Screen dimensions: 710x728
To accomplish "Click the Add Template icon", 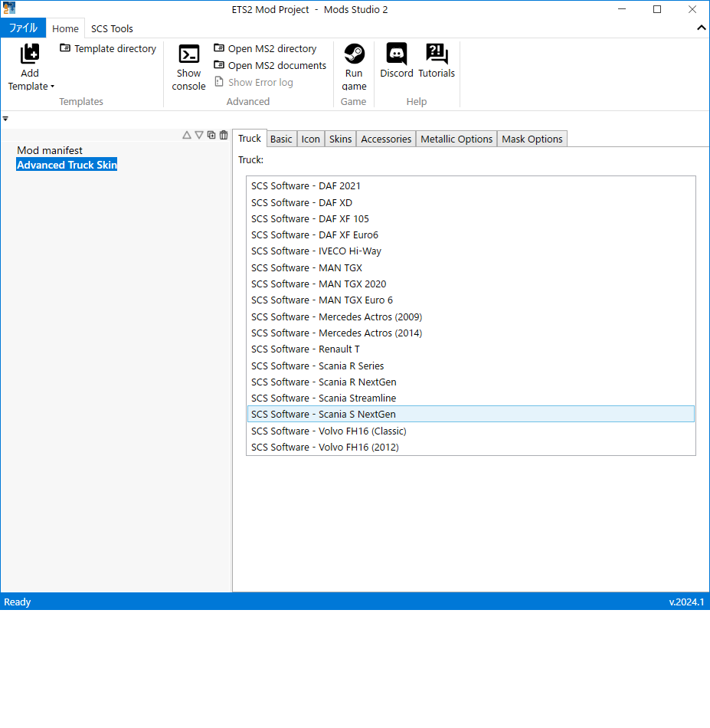I will (30, 54).
